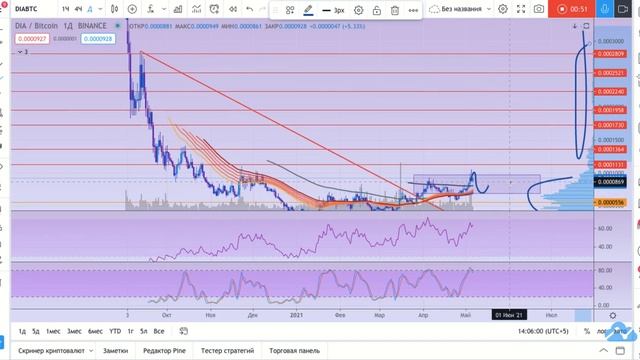Viewport: 640px width, 360px height.
Task: Grab the drawing toolbar drag handle
Action: tap(276, 10)
